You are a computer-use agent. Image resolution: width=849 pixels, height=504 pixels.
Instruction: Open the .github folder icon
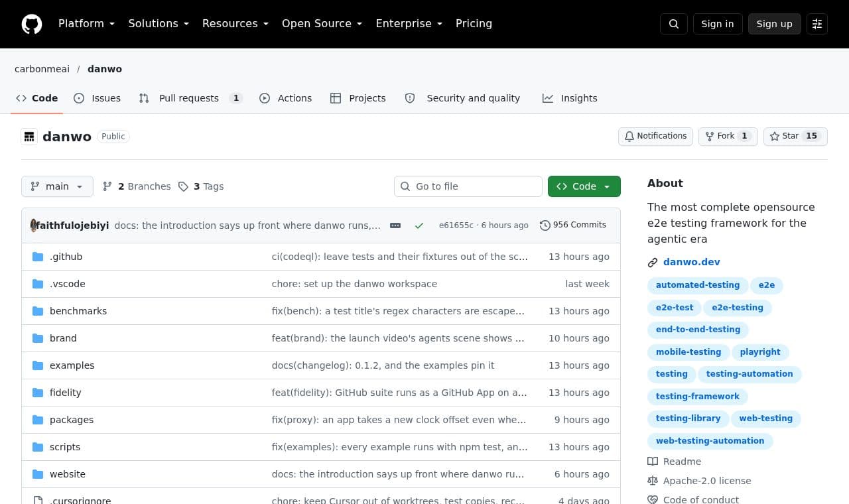[x=38, y=257]
